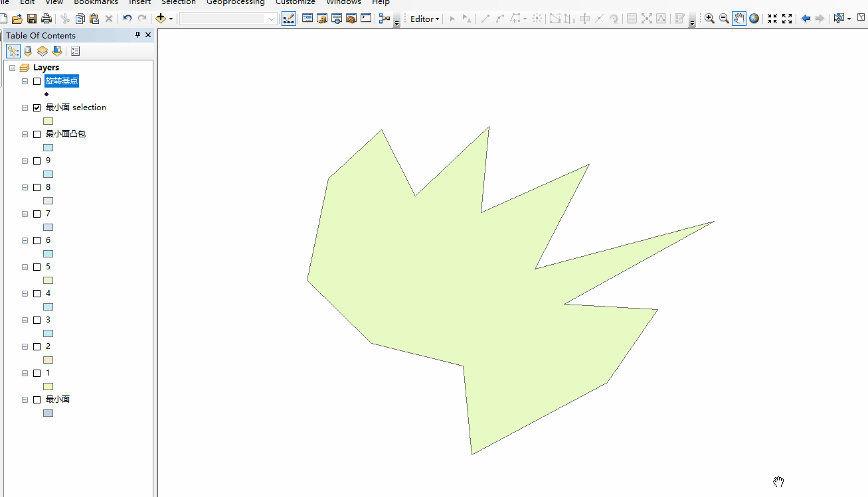Screen dimensions: 868x497
Task: Open the Add Data dropdown arrow
Action: (x=171, y=19)
